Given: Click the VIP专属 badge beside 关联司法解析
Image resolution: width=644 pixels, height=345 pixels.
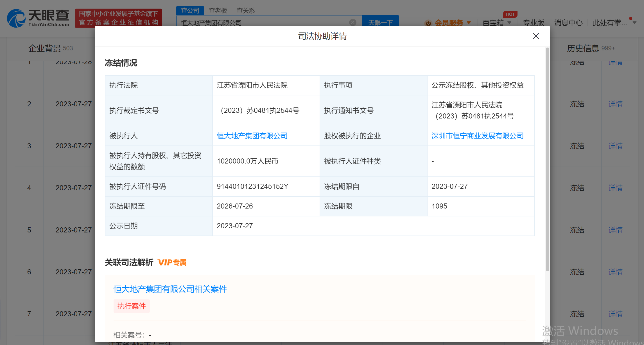Looking at the screenshot, I should point(172,262).
